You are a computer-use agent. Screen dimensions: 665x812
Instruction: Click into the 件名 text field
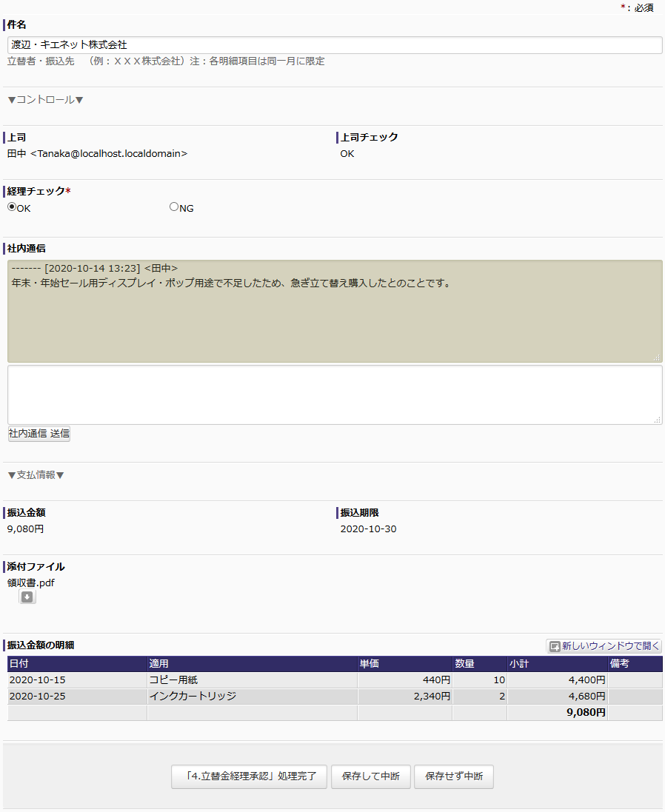[x=335, y=45]
